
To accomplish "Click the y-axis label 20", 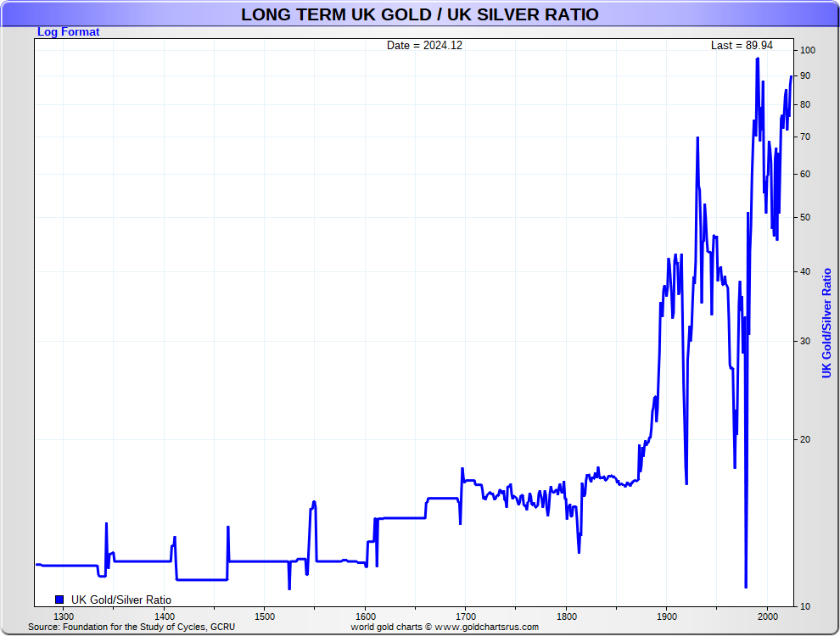I will coord(805,439).
